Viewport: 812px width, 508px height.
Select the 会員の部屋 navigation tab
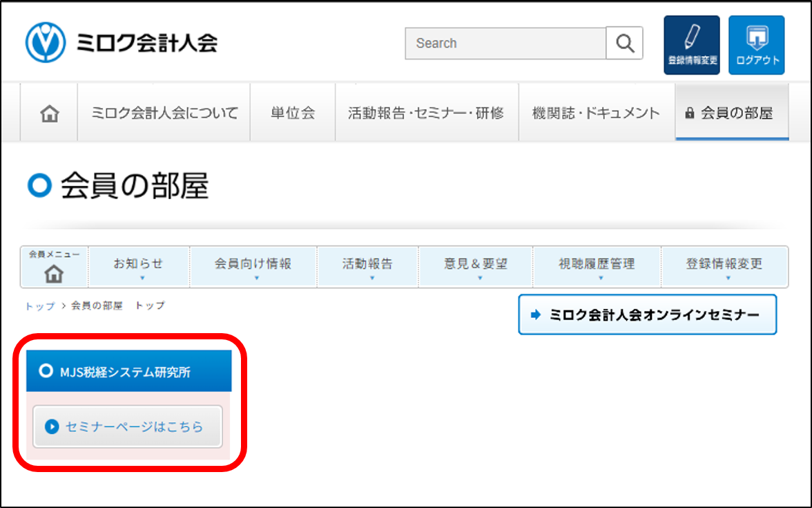(732, 113)
